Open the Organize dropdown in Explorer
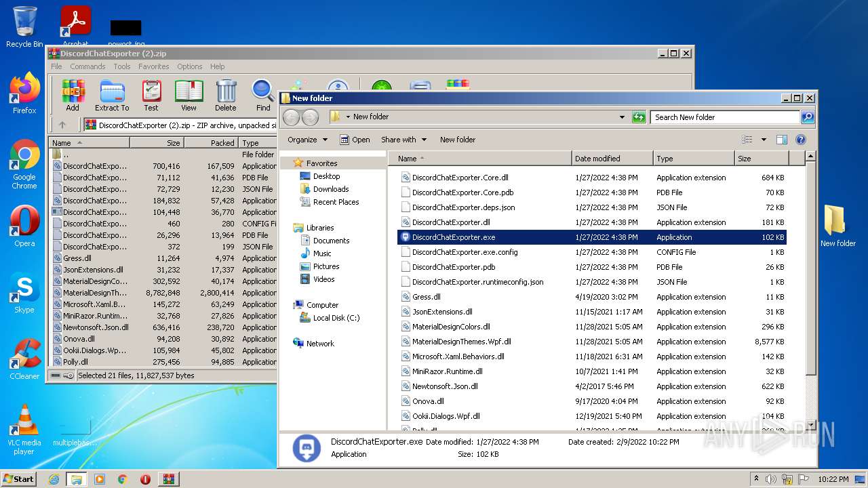The image size is (868, 488). point(307,140)
